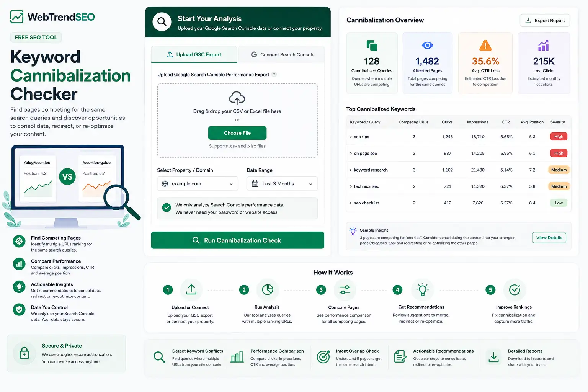Click the /blog/seo-tips comparison card in monitor
Screen dimensions: 588x392
click(38, 178)
